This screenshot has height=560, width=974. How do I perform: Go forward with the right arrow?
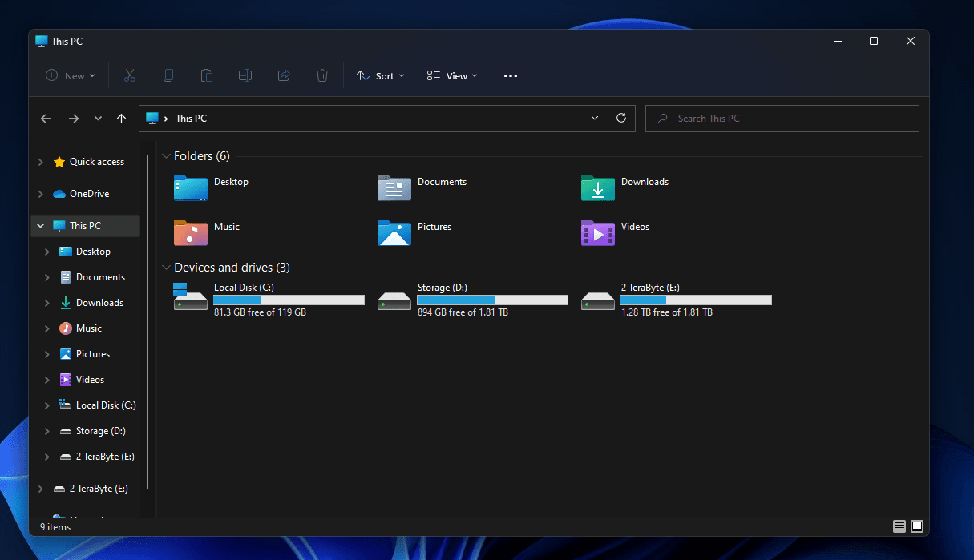(x=74, y=118)
